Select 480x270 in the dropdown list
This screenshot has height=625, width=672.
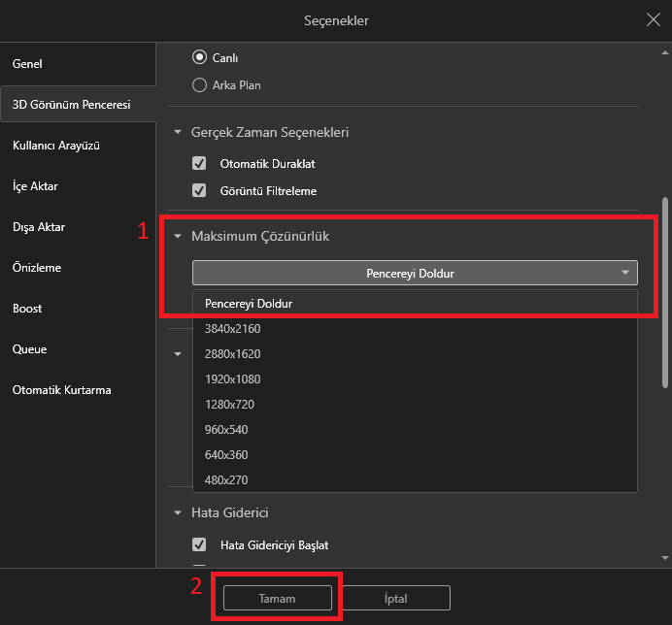[x=229, y=480]
